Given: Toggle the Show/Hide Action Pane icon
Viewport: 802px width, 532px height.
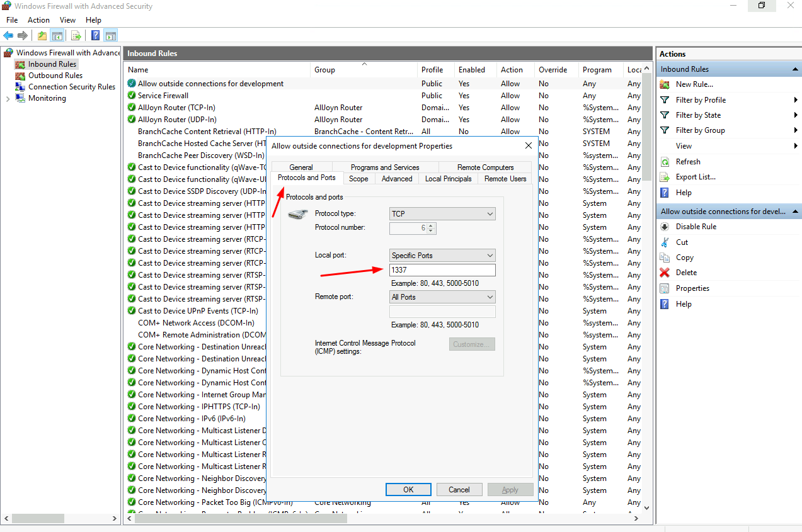Looking at the screenshot, I should (111, 36).
